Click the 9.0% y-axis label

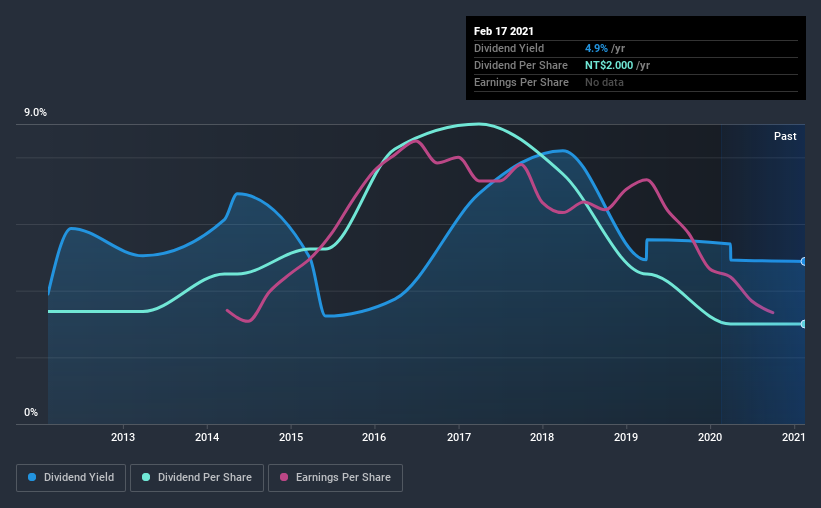(x=35, y=113)
